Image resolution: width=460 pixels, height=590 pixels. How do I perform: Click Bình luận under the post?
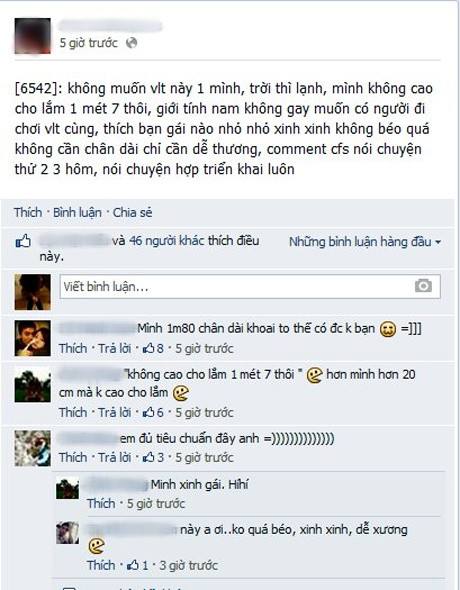[77, 213]
